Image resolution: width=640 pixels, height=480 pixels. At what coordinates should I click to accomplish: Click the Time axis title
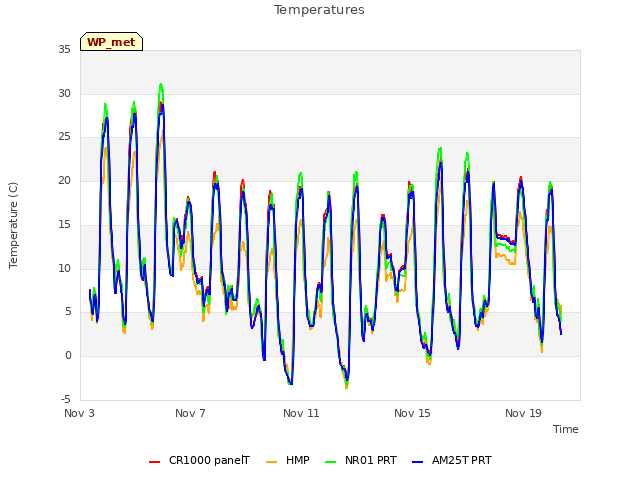coord(566,429)
